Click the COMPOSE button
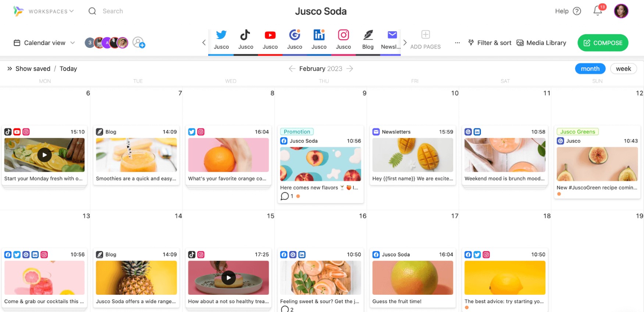 [602, 43]
